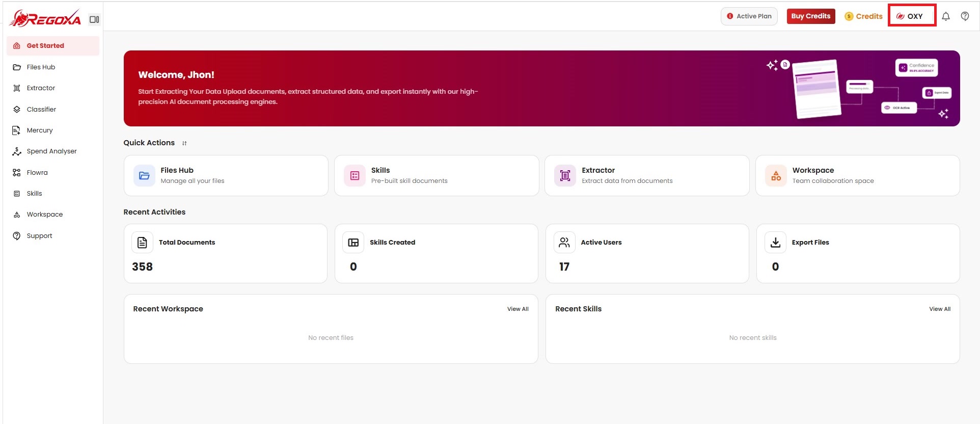Click View All in Recent Skills
The width and height of the screenshot is (980, 424).
pyautogui.click(x=940, y=309)
